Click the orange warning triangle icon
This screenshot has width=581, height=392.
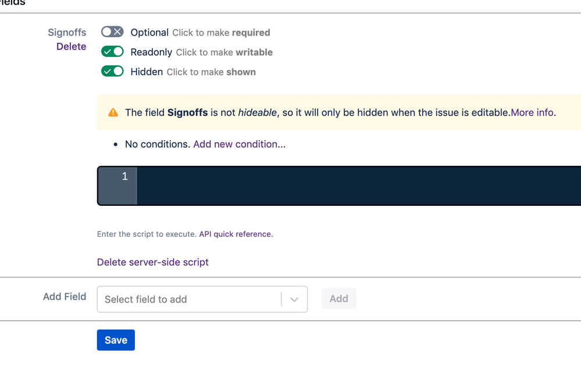click(113, 113)
